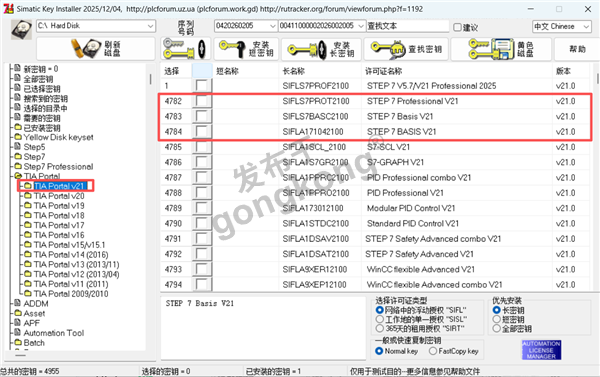This screenshot has height=377, width=600.
Task: Click the find key button
Action: click(406, 49)
